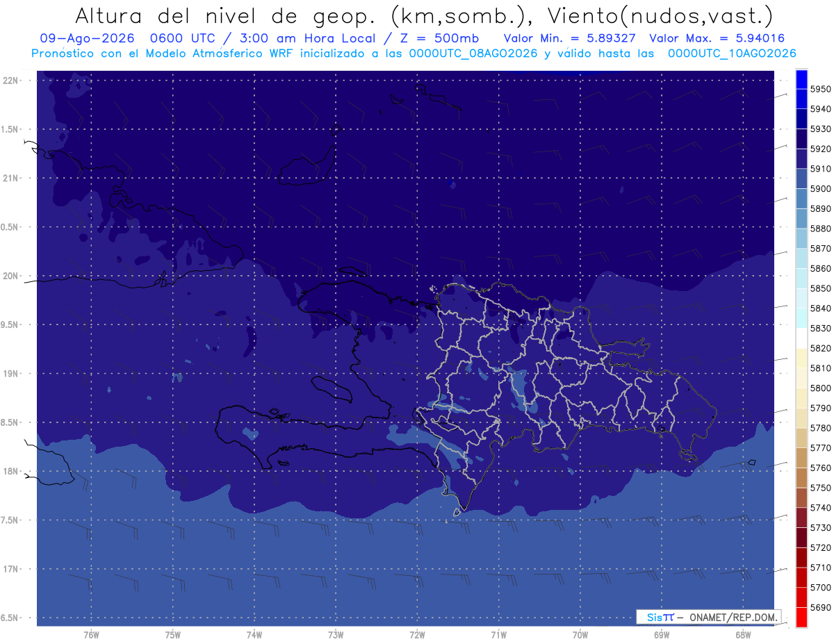Image resolution: width=834 pixels, height=644 pixels.
Task: Click the '5870' legend value
Action: pyautogui.click(x=821, y=248)
